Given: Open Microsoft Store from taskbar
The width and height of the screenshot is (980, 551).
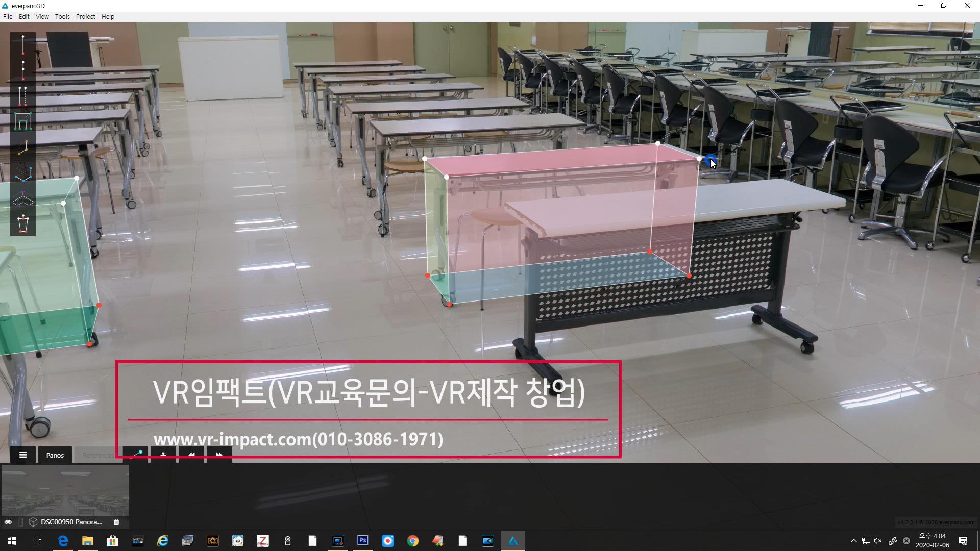Looking at the screenshot, I should pyautogui.click(x=112, y=541).
